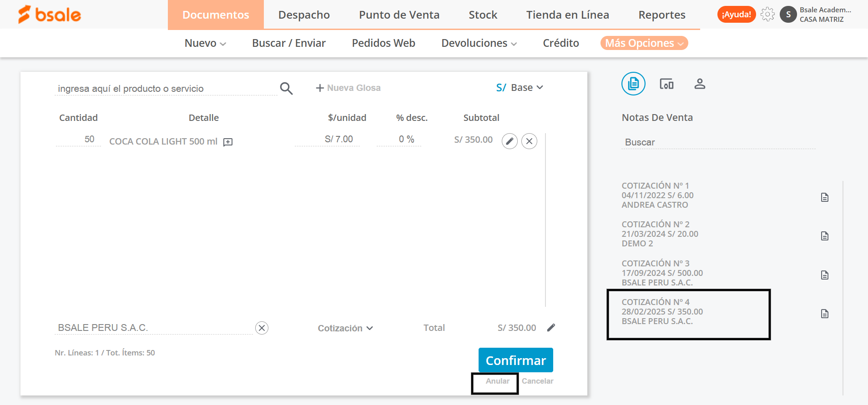
Task: Click the user avatar S icon
Action: (x=788, y=15)
